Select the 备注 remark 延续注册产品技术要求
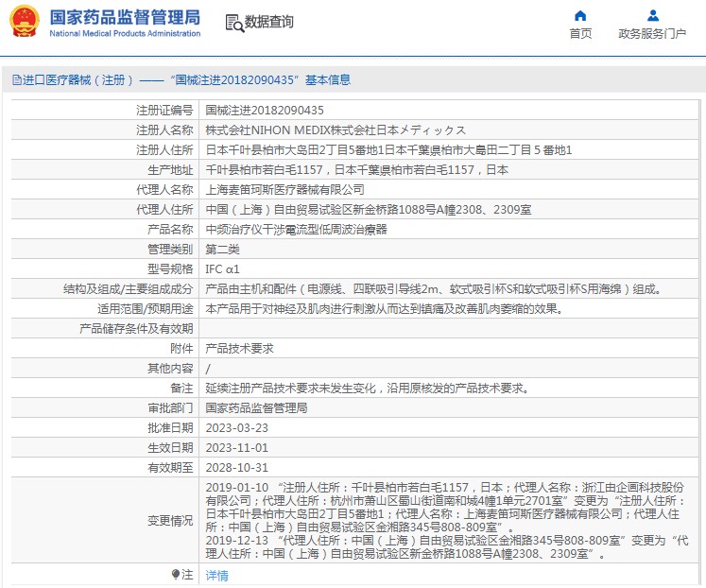The image size is (706, 588). [x=368, y=389]
